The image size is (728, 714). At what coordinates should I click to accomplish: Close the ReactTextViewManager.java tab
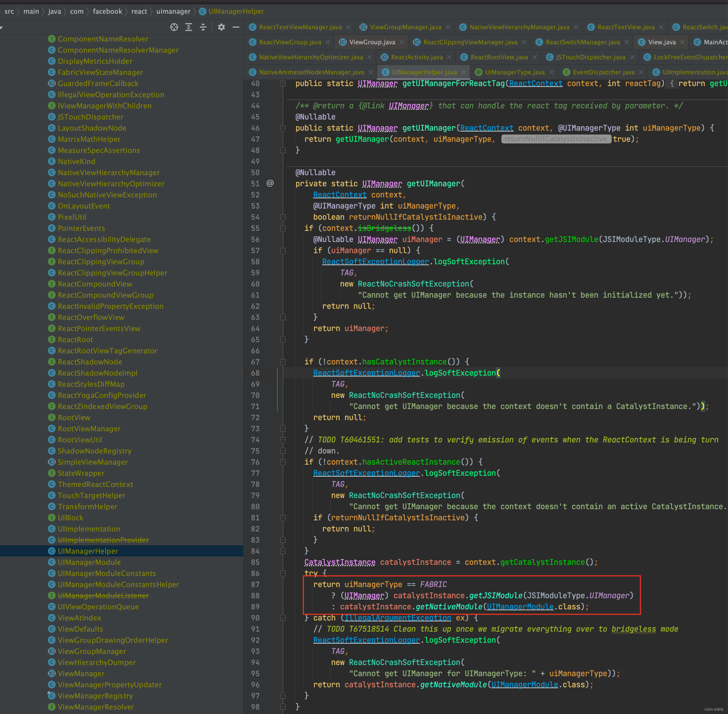point(348,27)
